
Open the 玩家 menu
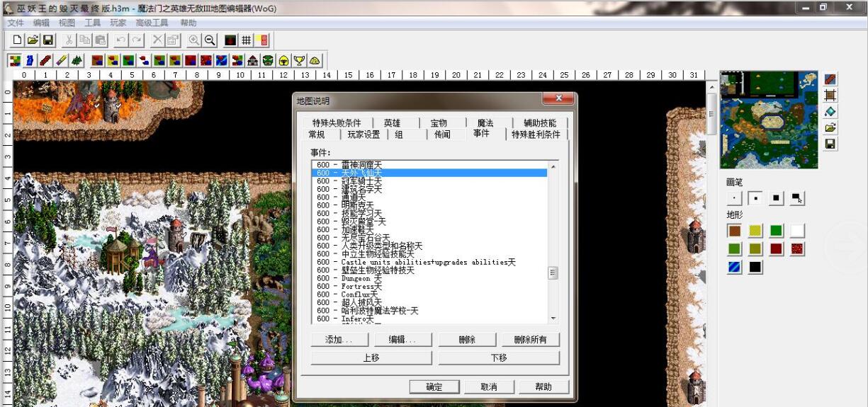click(118, 23)
